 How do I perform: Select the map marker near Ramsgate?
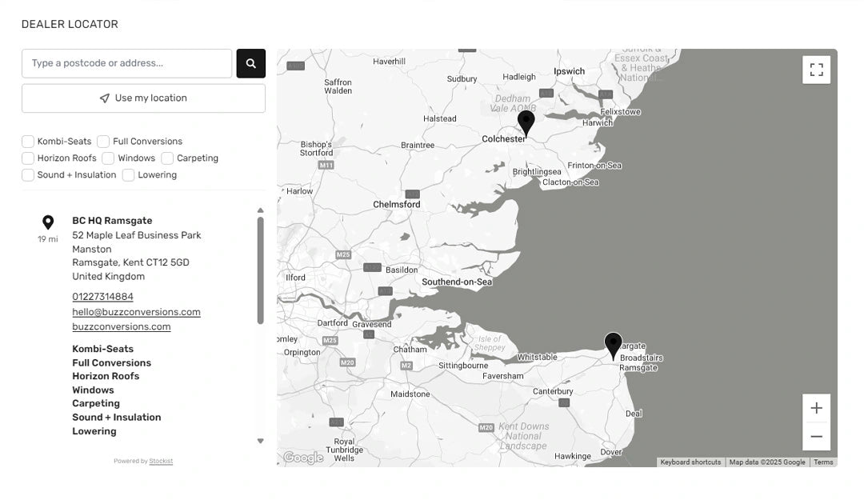(x=613, y=346)
